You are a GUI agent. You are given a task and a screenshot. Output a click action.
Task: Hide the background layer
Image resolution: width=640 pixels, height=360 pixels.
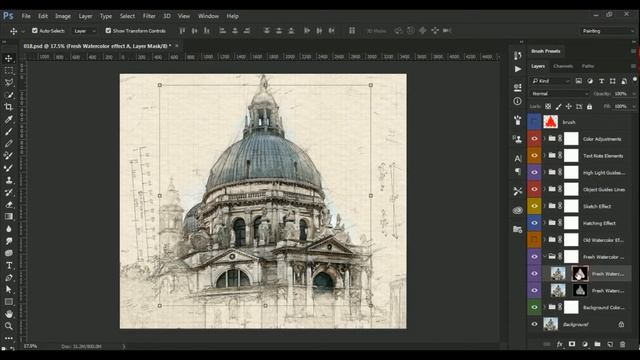534,324
